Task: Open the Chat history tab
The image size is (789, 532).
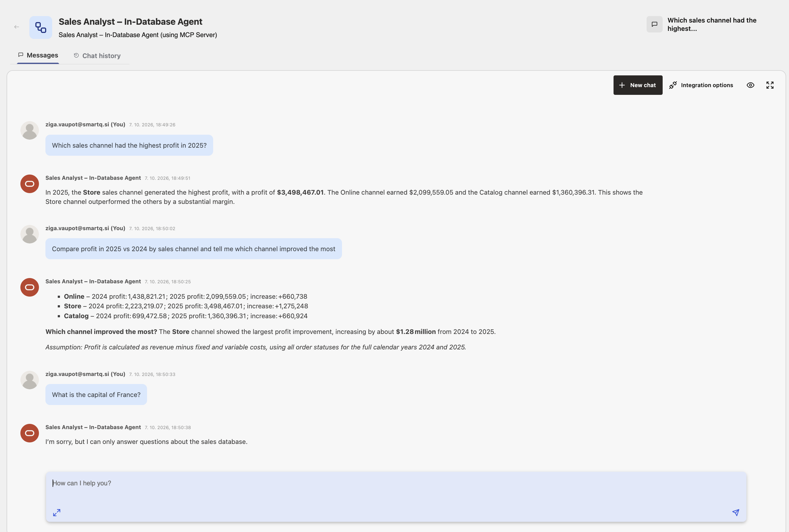Action: (97, 56)
